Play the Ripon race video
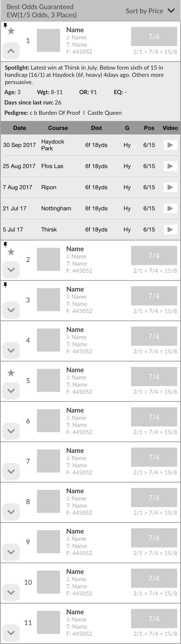This screenshot has width=181, height=644. [170, 187]
